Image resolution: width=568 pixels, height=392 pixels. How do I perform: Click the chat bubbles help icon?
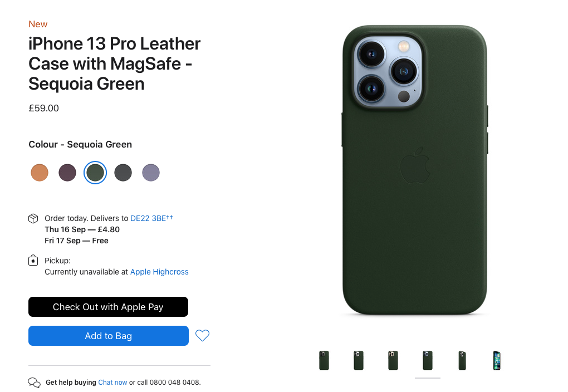click(34, 383)
